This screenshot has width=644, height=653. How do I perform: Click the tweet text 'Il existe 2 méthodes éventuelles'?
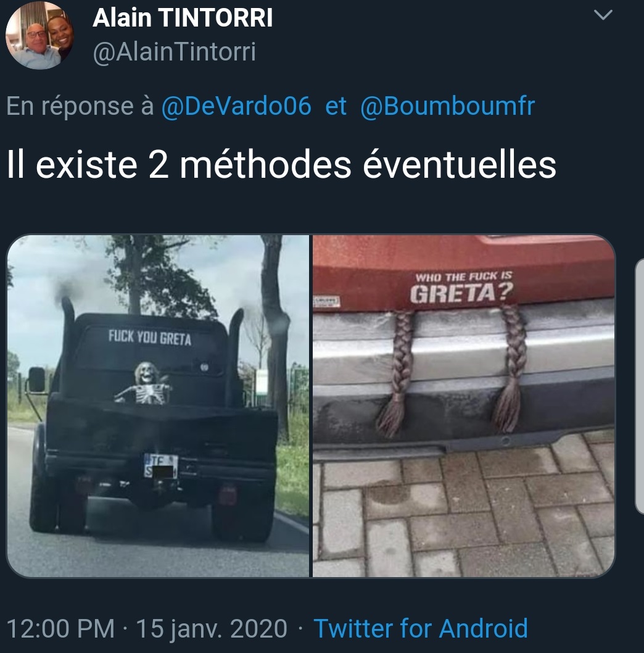[281, 165]
